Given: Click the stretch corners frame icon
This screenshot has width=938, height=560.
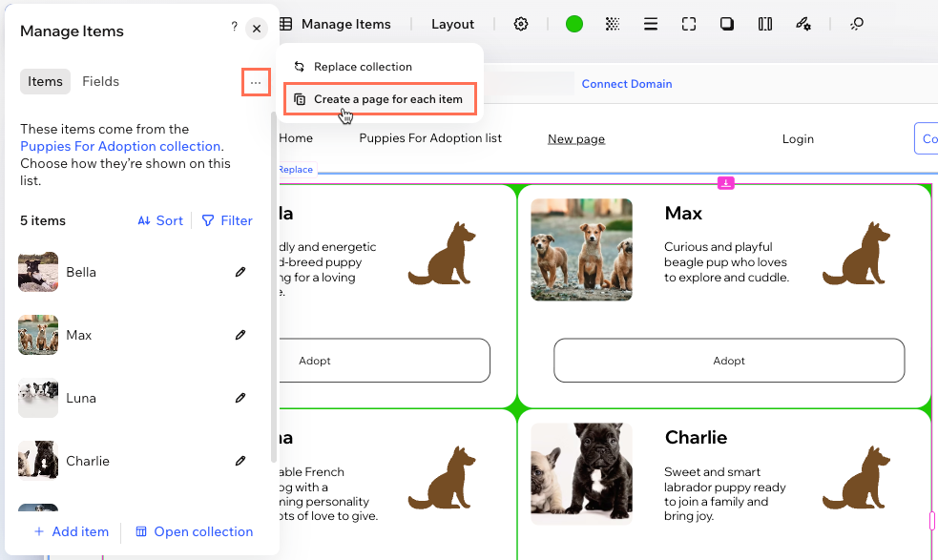Looking at the screenshot, I should click(x=689, y=24).
